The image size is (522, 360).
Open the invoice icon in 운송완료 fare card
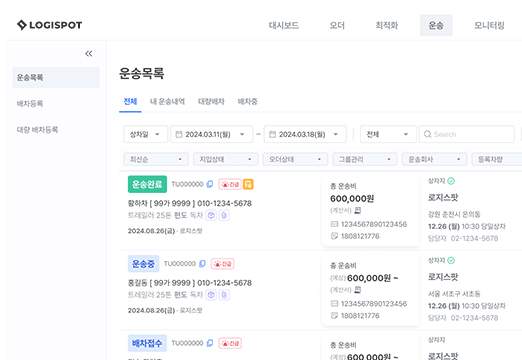point(358,210)
